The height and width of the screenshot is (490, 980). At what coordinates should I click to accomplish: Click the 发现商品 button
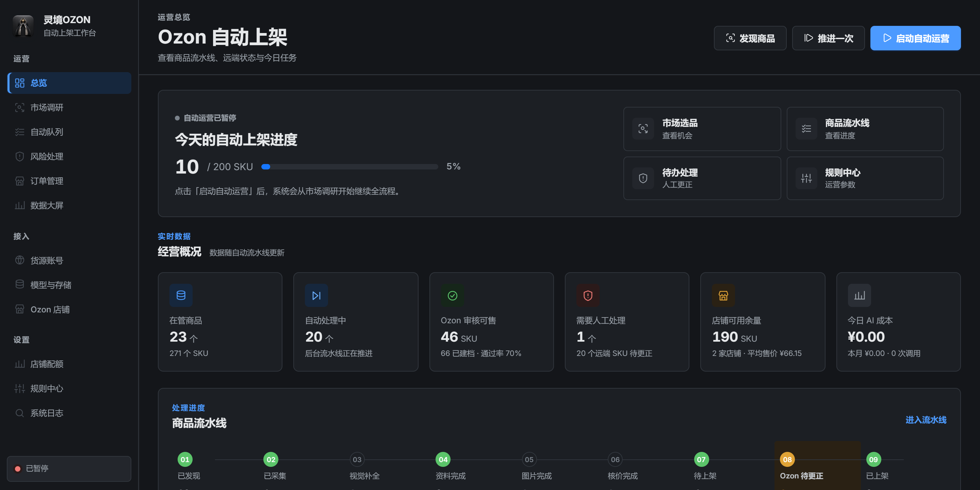750,38
